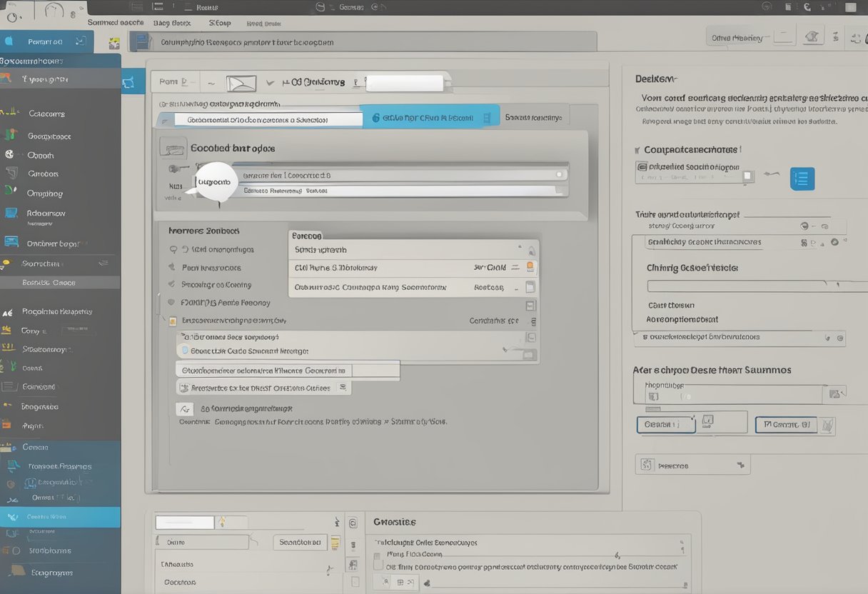Collapse the 'Coupaotcanecnotars' section triangle
The width and height of the screenshot is (868, 594).
[637, 151]
